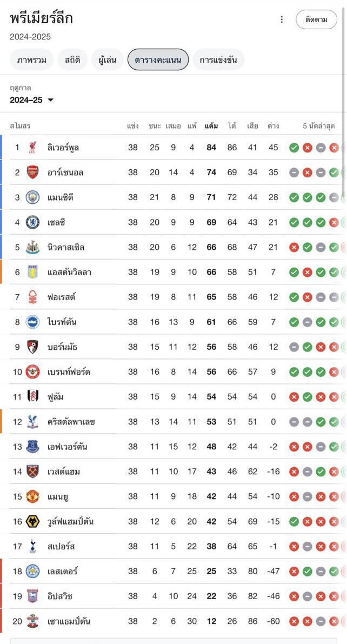Click the ติดตาม follow button
The image size is (347, 644).
coord(316,19)
